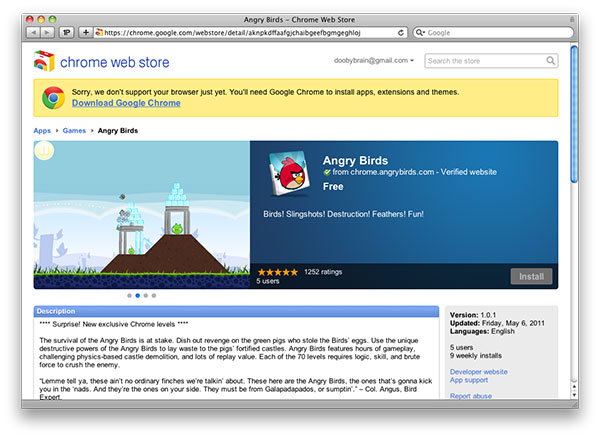Viewport: 600px width, 438px height.
Task: Click the Updated: Friday, May 6, 2011 text
Action: pyautogui.click(x=497, y=323)
